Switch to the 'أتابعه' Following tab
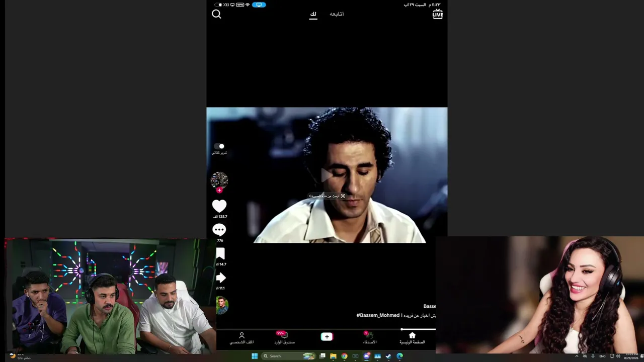644x362 pixels. click(x=337, y=14)
